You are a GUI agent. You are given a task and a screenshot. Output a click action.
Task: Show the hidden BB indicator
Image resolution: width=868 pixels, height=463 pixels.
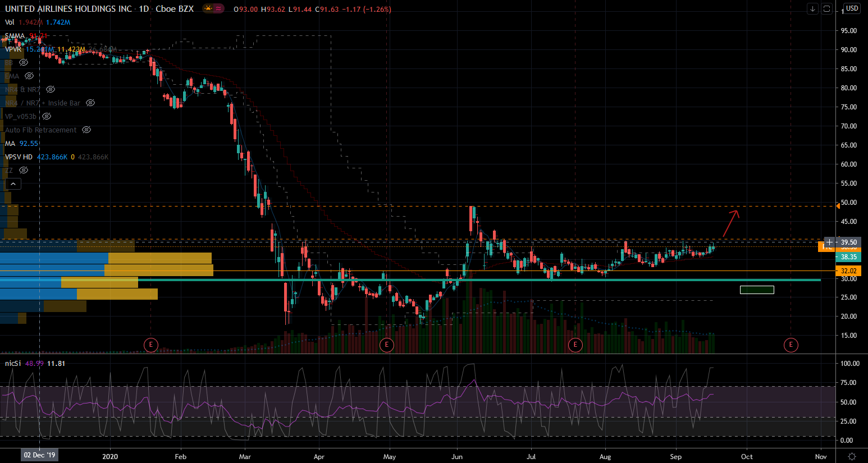[24, 63]
